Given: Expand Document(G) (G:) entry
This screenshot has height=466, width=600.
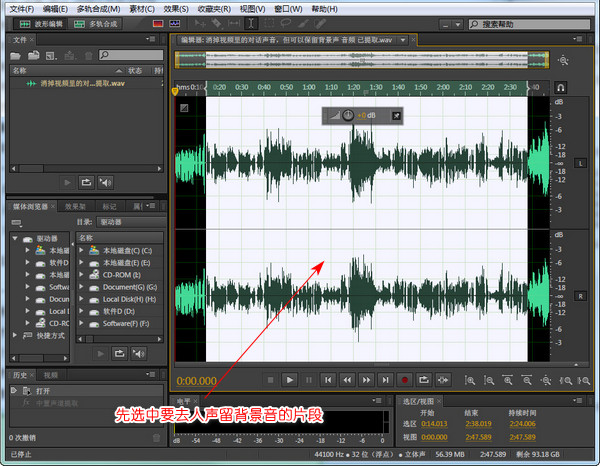Looking at the screenshot, I should (x=82, y=287).
